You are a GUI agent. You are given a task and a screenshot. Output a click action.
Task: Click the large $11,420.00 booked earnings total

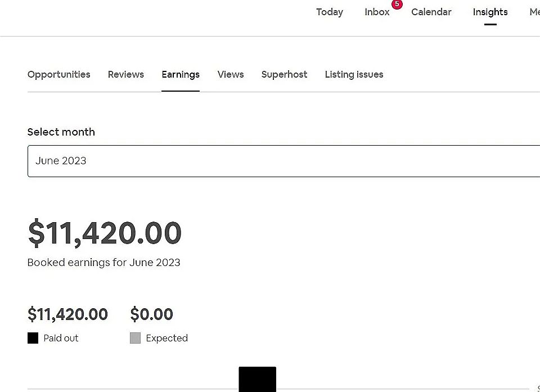pyautogui.click(x=105, y=233)
